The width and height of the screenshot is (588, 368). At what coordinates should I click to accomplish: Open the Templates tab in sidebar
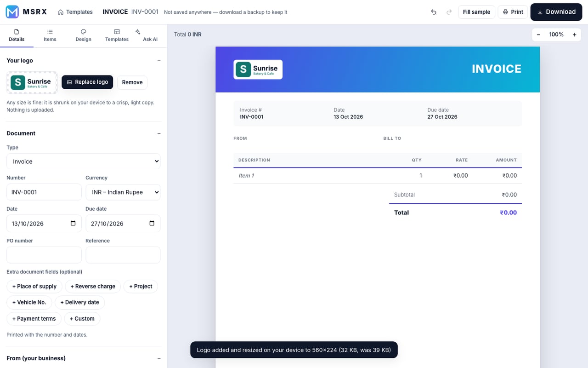(x=117, y=35)
